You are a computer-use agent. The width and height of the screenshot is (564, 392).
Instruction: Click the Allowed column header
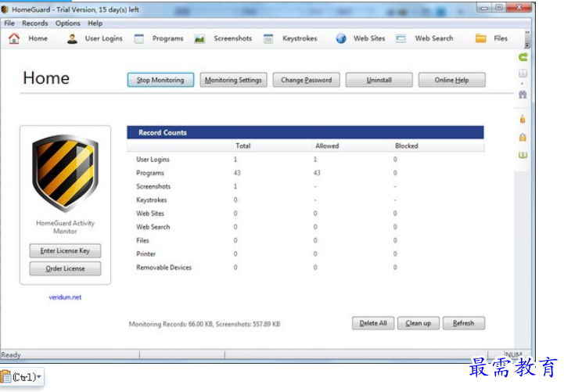point(327,146)
